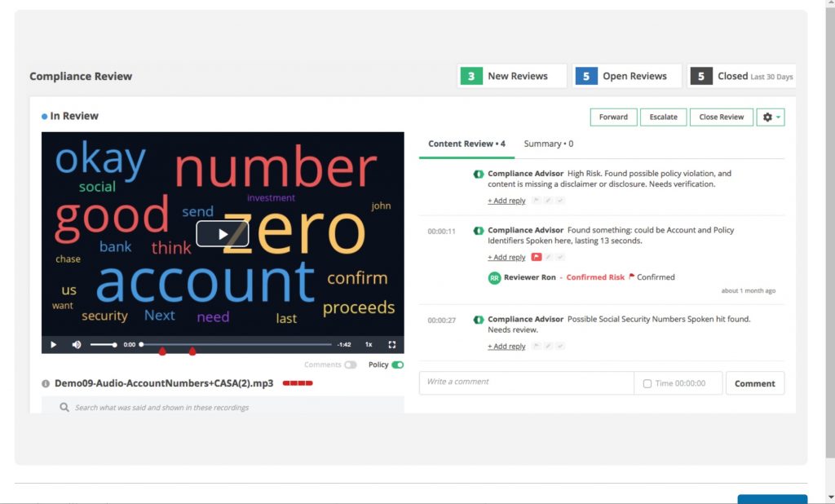Viewport: 835px width, 504px height.
Task: Turn off the Policy switch
Action: point(398,365)
